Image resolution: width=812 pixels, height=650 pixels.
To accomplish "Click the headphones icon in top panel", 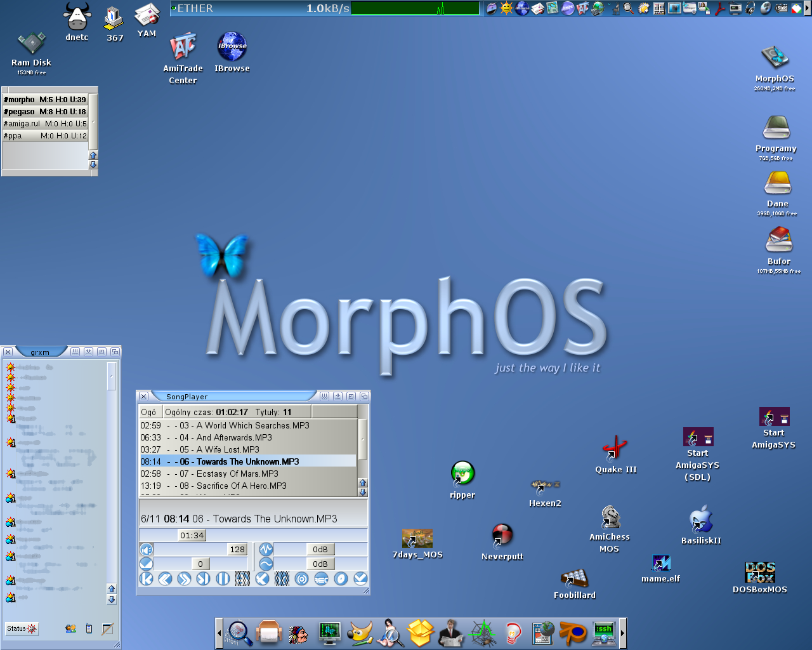I will click(x=750, y=8).
